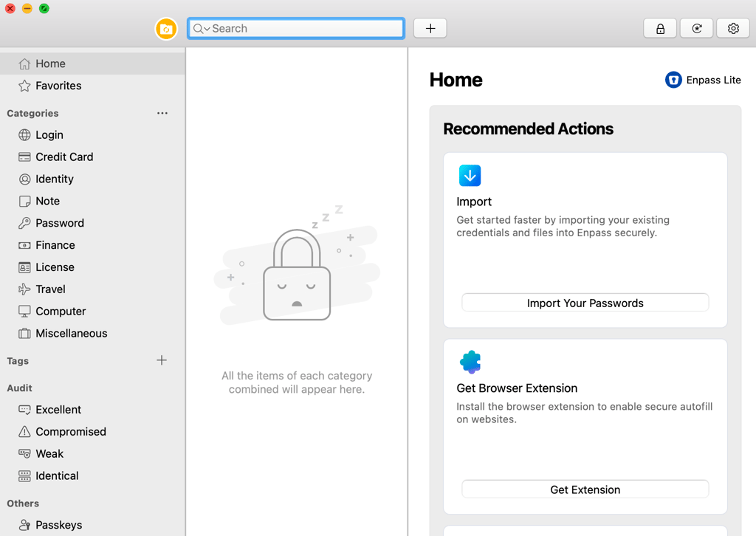The image size is (756, 536).
Task: Click Import Your Passwords button
Action: tap(585, 303)
